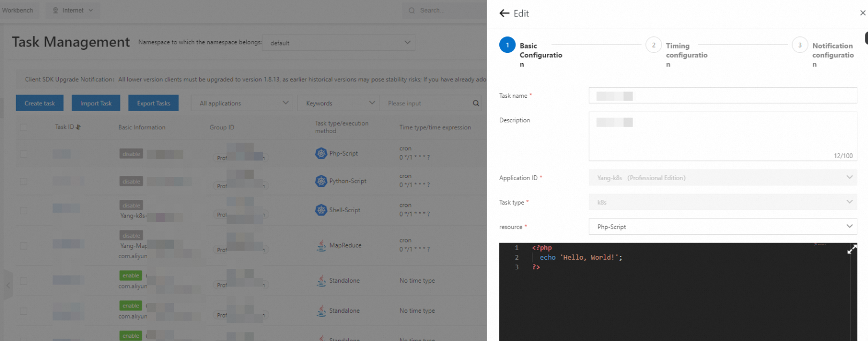
Task: Click the Php-Script task type icon
Action: pyautogui.click(x=321, y=153)
